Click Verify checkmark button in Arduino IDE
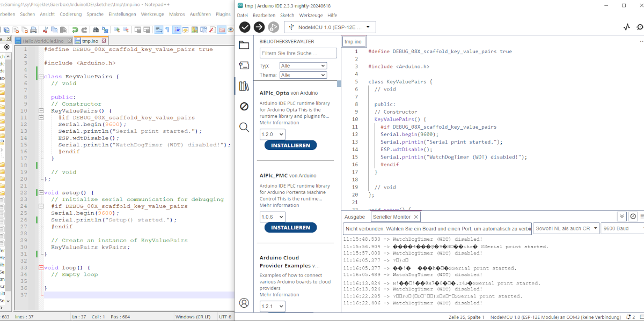This screenshot has height=321, width=644. pyautogui.click(x=245, y=27)
